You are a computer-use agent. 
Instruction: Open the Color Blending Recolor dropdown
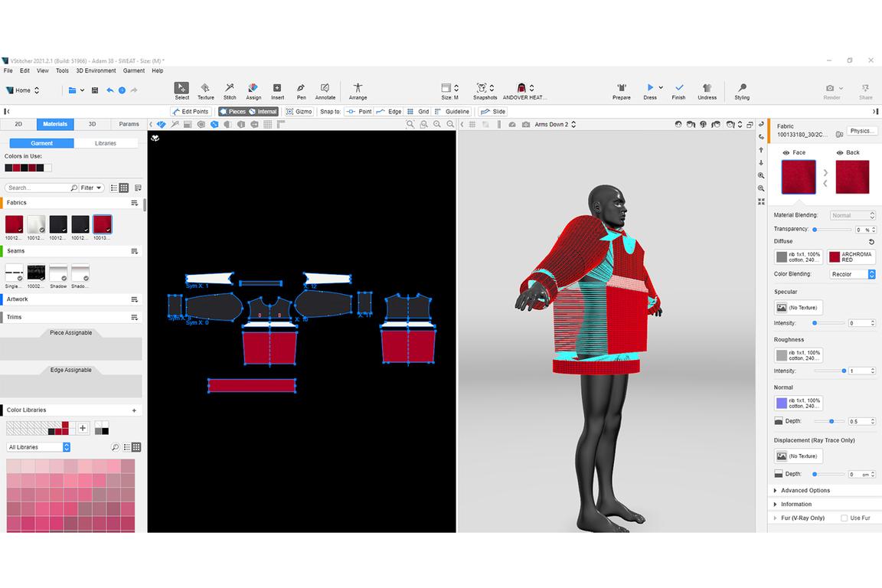tap(852, 274)
